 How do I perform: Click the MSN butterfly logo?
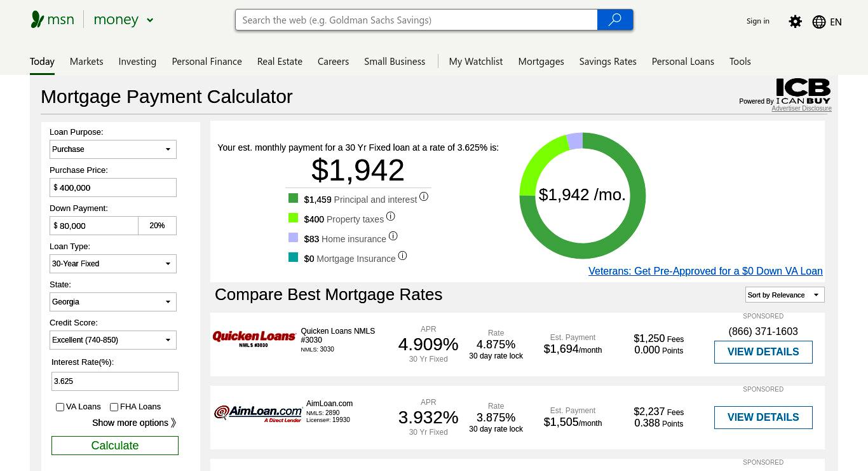[37, 20]
